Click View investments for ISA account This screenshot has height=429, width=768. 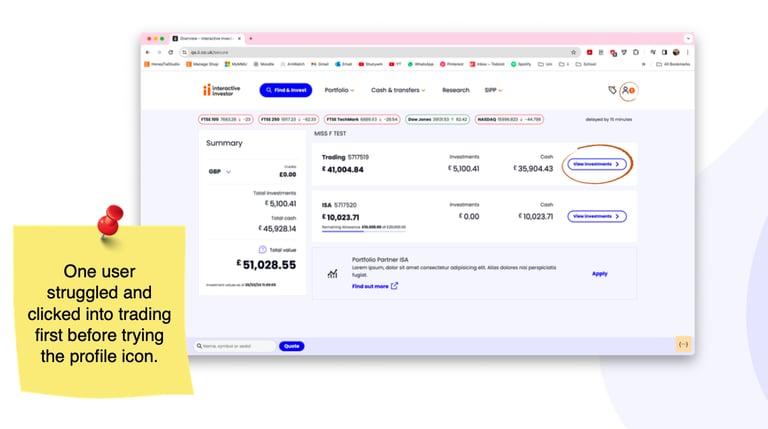click(597, 216)
